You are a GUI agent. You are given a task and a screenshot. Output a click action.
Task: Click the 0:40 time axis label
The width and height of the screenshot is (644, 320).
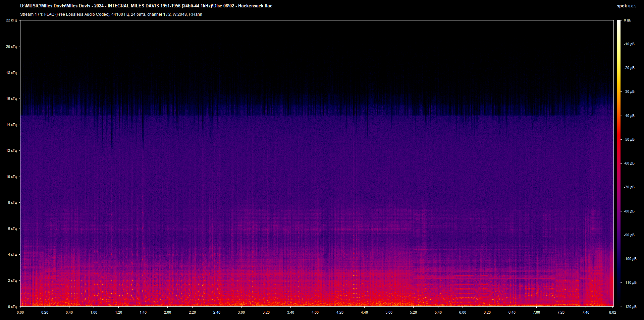[x=69, y=312]
